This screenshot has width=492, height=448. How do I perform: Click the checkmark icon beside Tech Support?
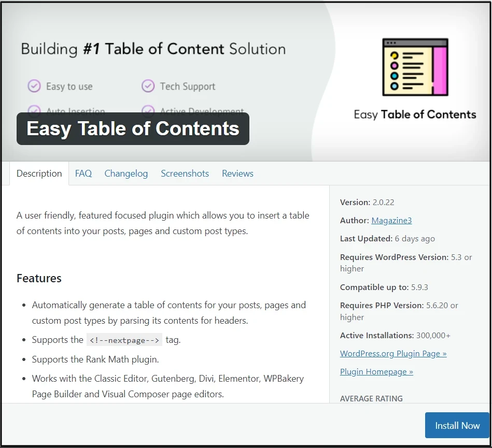[148, 86]
